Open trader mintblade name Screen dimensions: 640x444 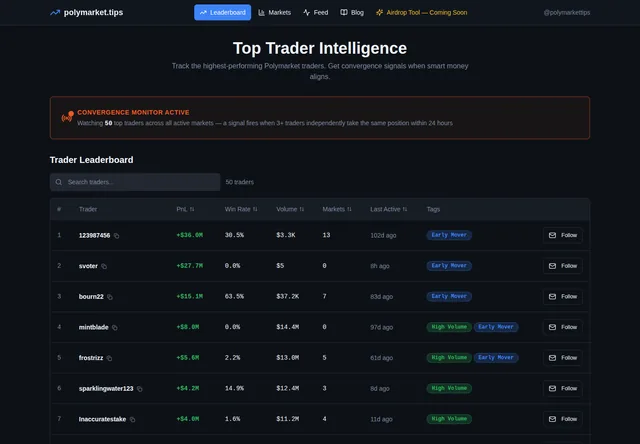93,327
